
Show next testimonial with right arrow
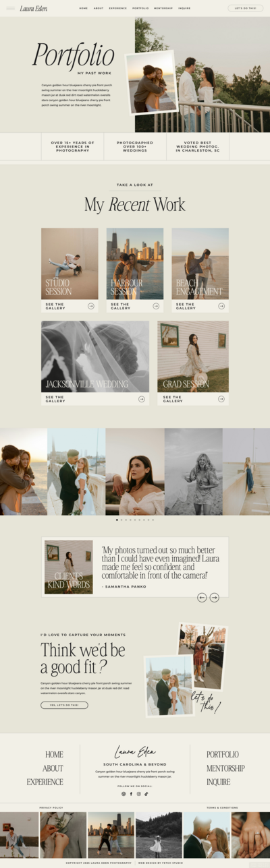click(x=214, y=597)
